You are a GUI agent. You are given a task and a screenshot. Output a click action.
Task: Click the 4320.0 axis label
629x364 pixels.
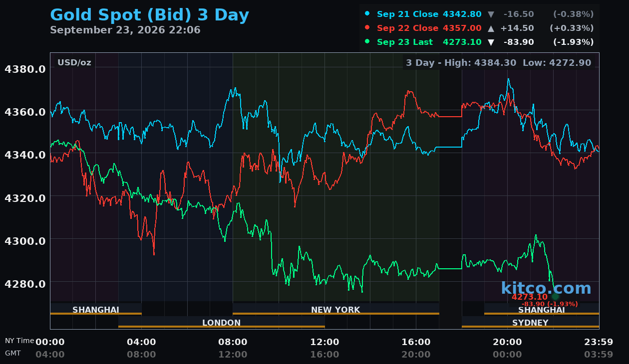[x=25, y=197]
